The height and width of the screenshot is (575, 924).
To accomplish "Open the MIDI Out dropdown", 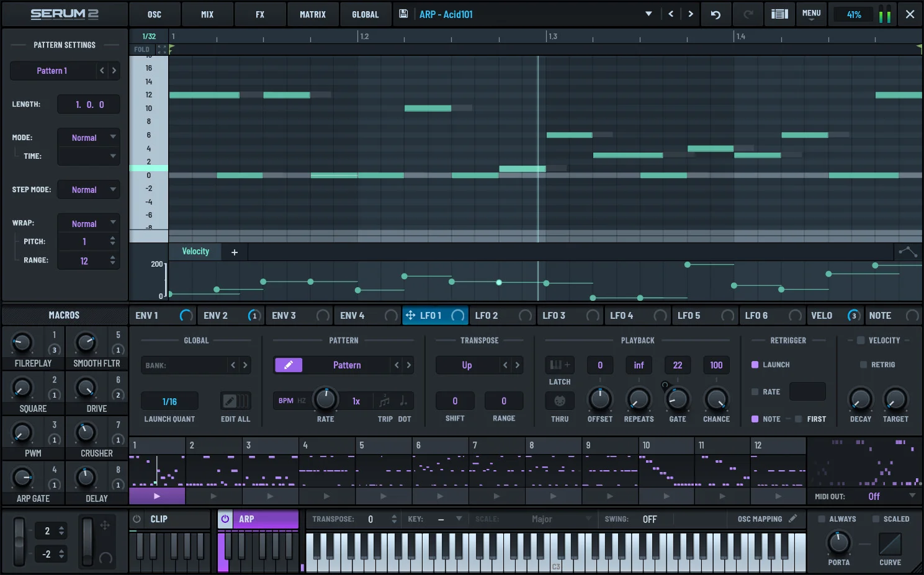I will pyautogui.click(x=891, y=496).
